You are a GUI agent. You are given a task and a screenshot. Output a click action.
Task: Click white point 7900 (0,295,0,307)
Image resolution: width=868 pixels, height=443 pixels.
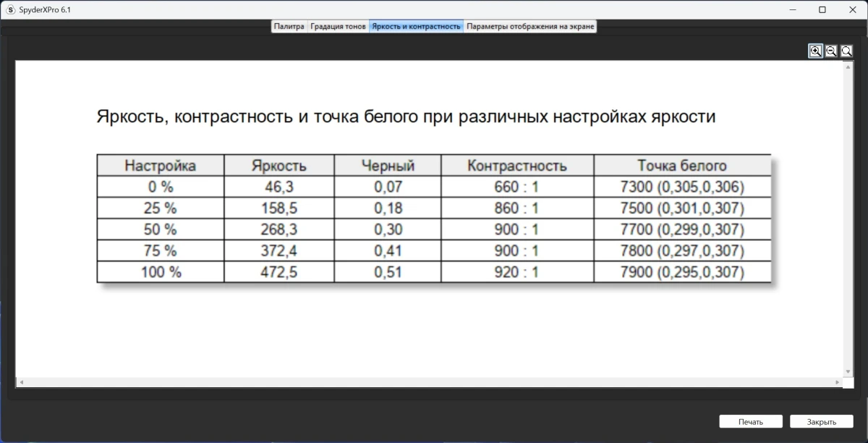coord(682,273)
